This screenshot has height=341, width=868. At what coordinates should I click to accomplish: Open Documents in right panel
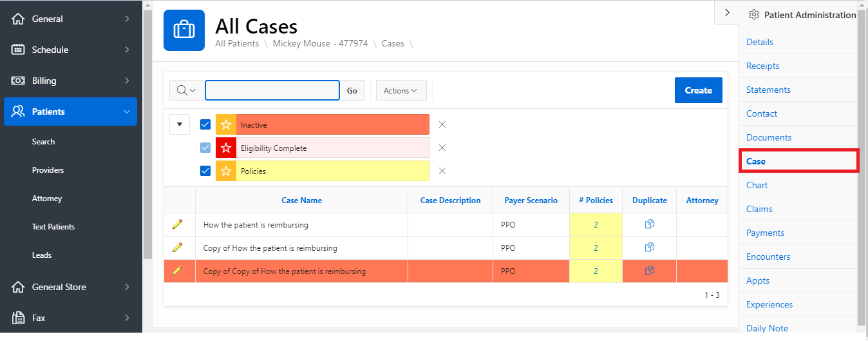coord(769,137)
